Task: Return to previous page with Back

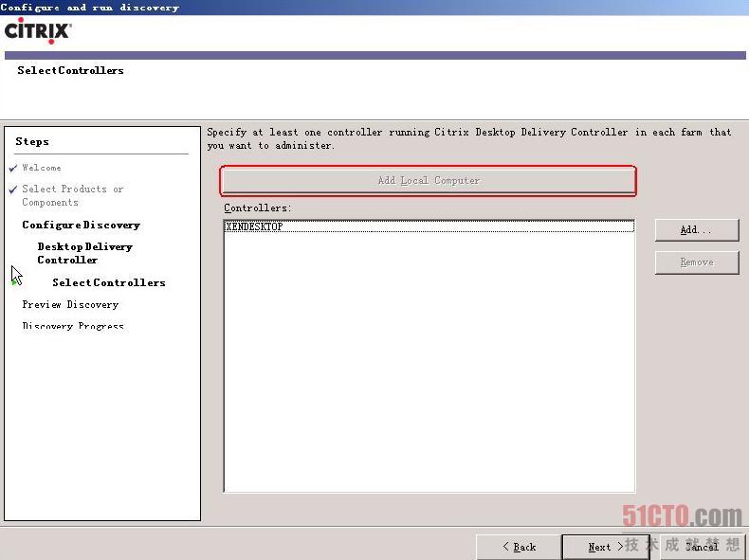Action: point(519,547)
